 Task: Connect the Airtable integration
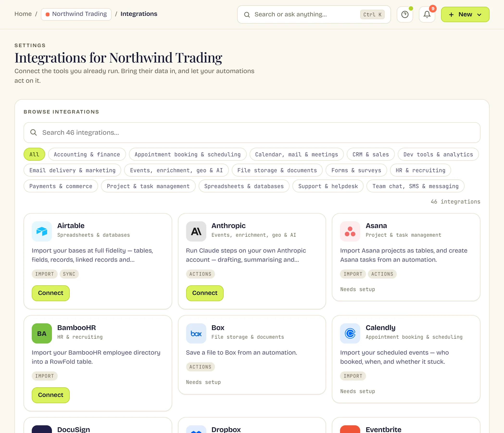(50, 293)
